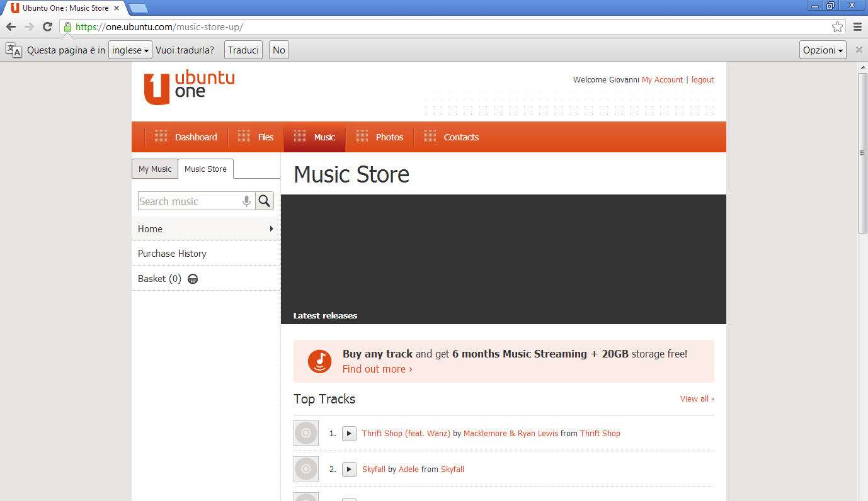The image size is (868, 501).
Task: Click the Thrift Shop album thumbnail
Action: pos(306,434)
